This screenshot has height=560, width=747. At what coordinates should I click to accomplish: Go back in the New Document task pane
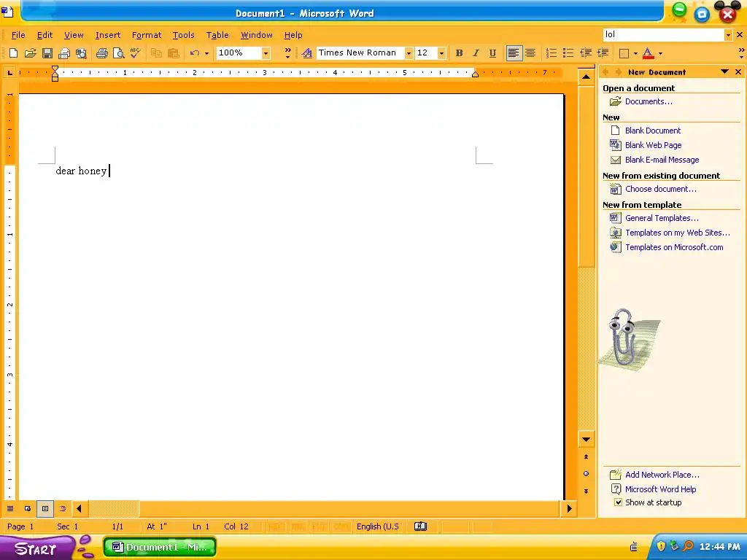(x=605, y=72)
